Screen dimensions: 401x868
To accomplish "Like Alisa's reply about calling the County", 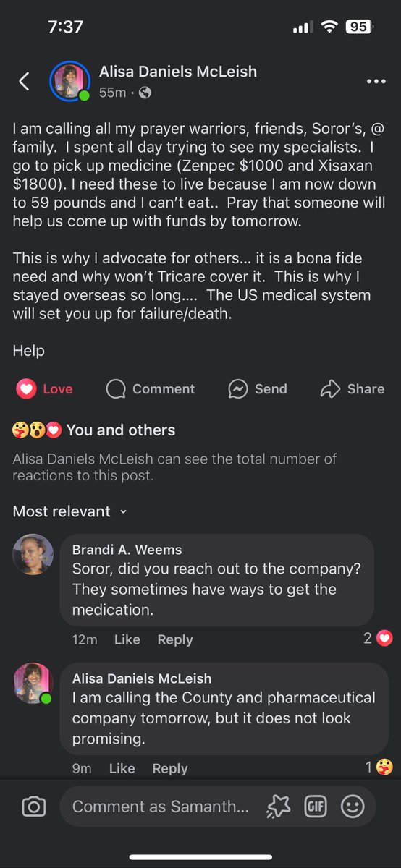I will pos(122,768).
